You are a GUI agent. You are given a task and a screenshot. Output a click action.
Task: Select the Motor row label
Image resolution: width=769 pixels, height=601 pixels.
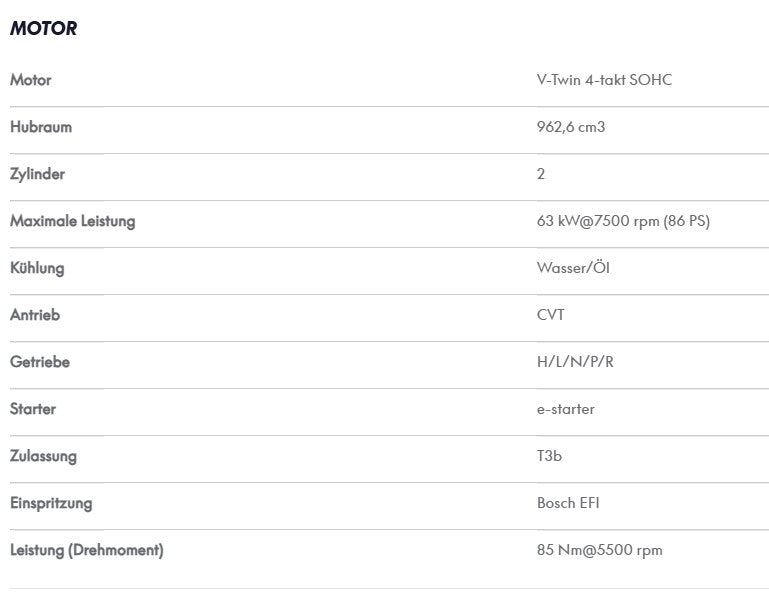click(31, 80)
